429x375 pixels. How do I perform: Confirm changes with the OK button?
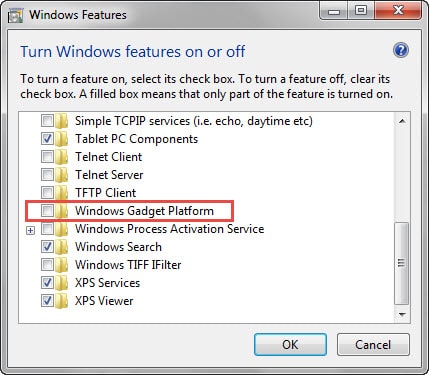coord(290,345)
